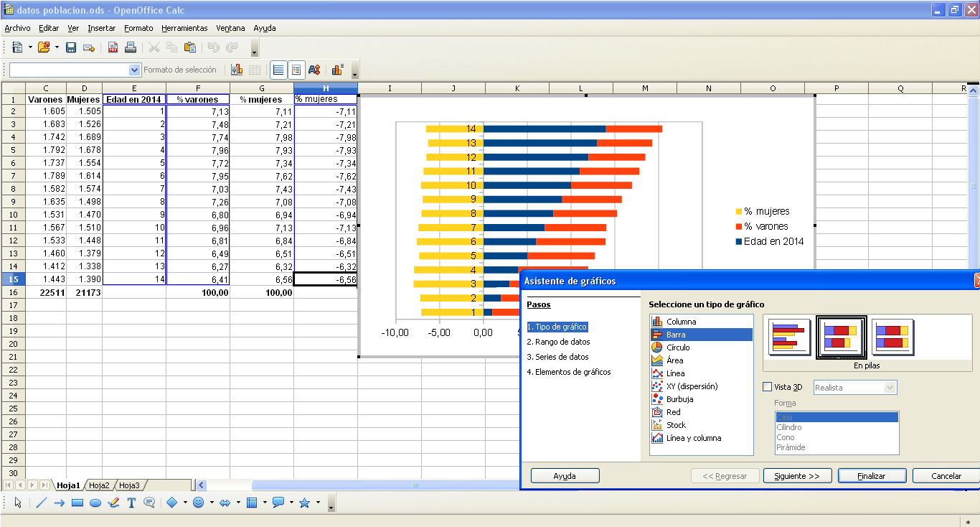Enable the Vista 3D checkbox

click(768, 387)
